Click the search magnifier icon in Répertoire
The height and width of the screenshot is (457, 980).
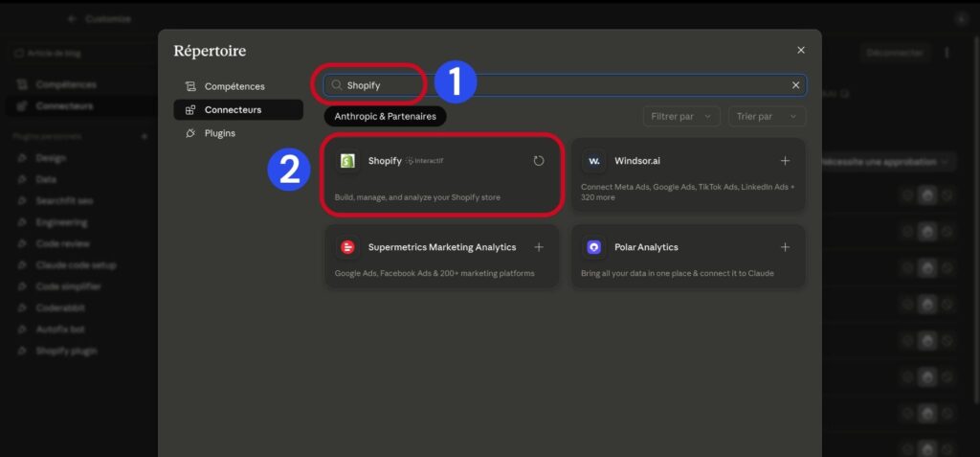337,85
